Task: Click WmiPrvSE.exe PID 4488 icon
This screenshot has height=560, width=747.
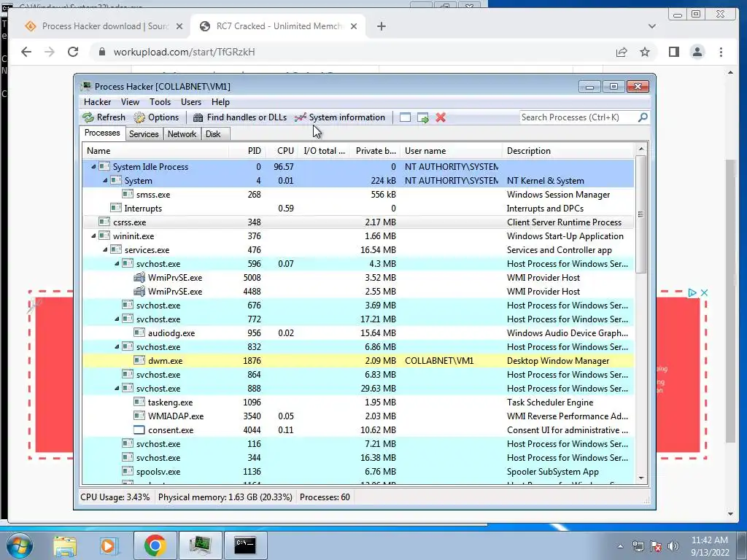Action: pyautogui.click(x=139, y=291)
